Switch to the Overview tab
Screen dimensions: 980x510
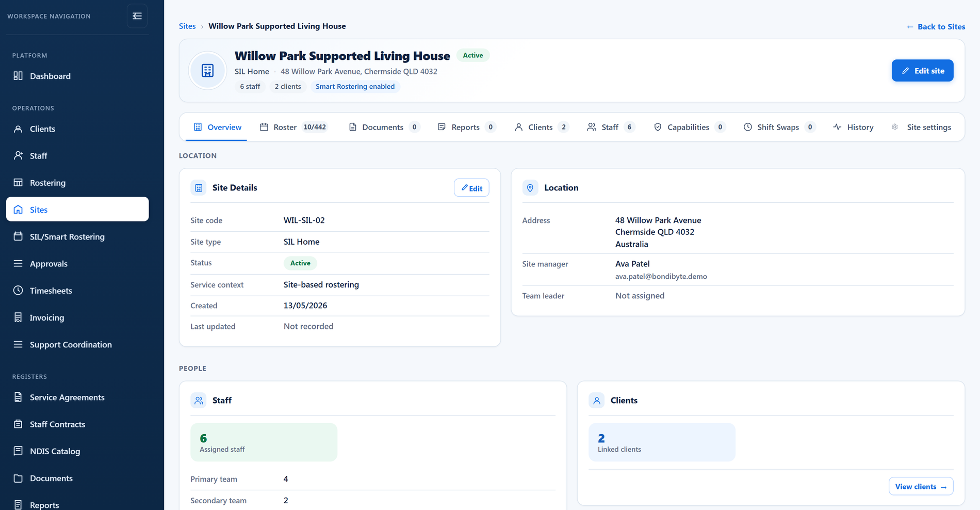[x=218, y=127]
